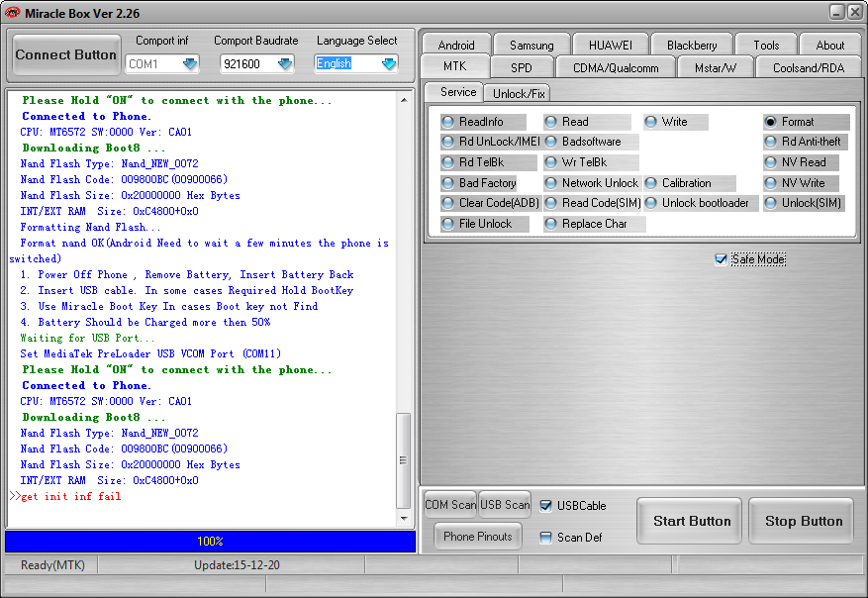Select the MTK tab

[454, 66]
